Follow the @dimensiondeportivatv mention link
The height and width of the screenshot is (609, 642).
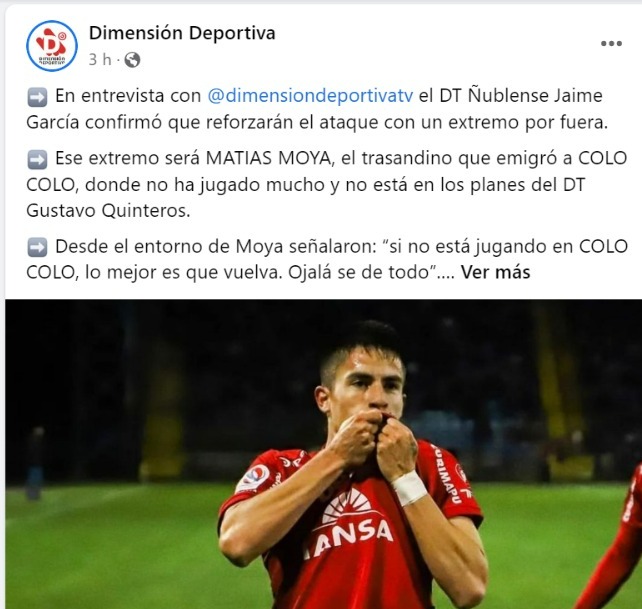310,96
